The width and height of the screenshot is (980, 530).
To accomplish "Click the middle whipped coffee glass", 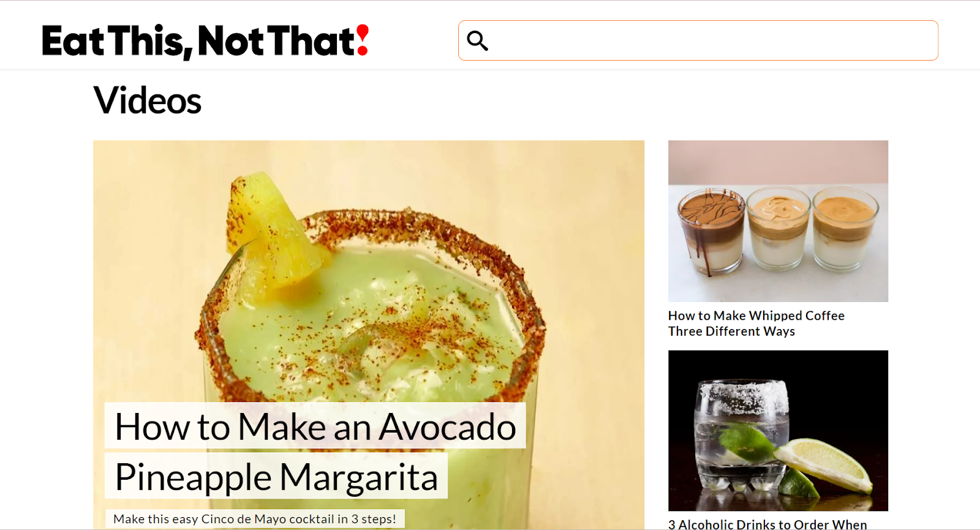I will pos(778,228).
